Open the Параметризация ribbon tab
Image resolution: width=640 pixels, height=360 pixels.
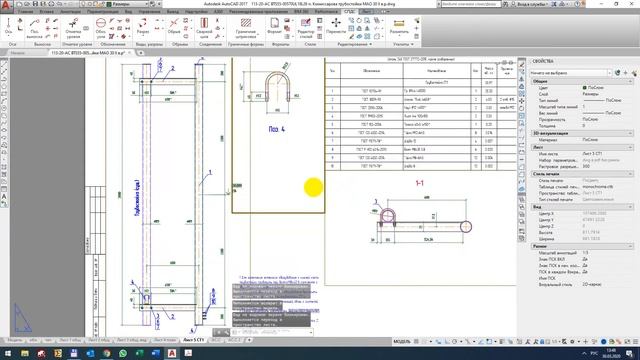(102, 12)
